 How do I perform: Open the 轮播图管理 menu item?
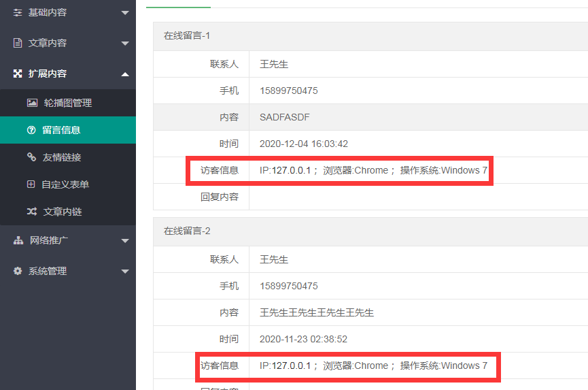click(x=67, y=103)
